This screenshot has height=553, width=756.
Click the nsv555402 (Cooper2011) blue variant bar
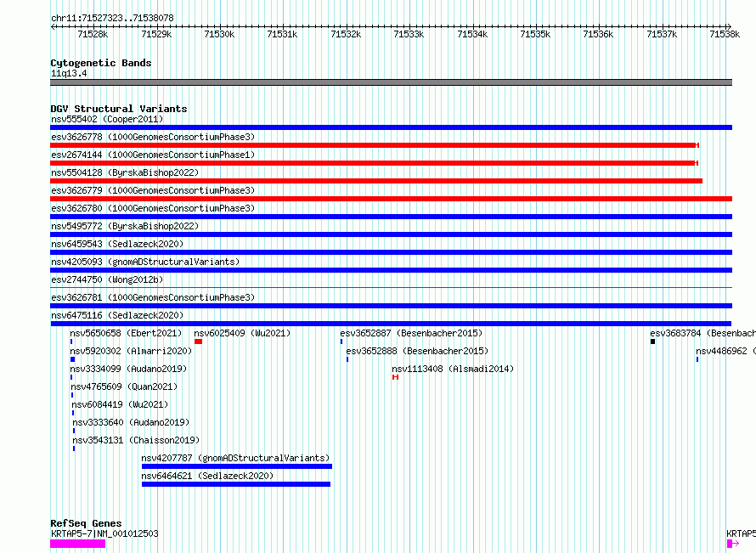click(x=391, y=127)
